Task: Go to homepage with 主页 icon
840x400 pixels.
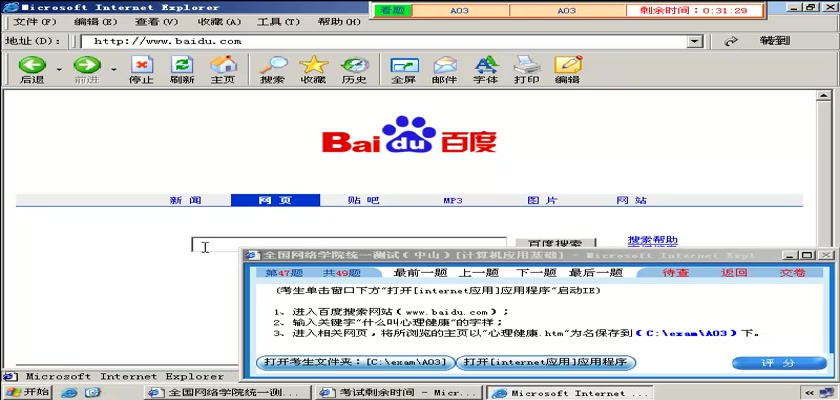Action: [x=223, y=70]
